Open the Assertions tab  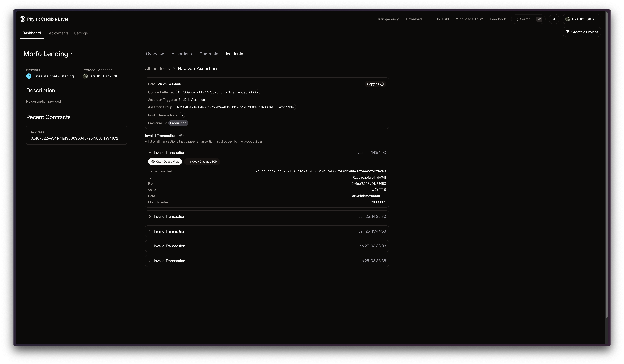[181, 54]
